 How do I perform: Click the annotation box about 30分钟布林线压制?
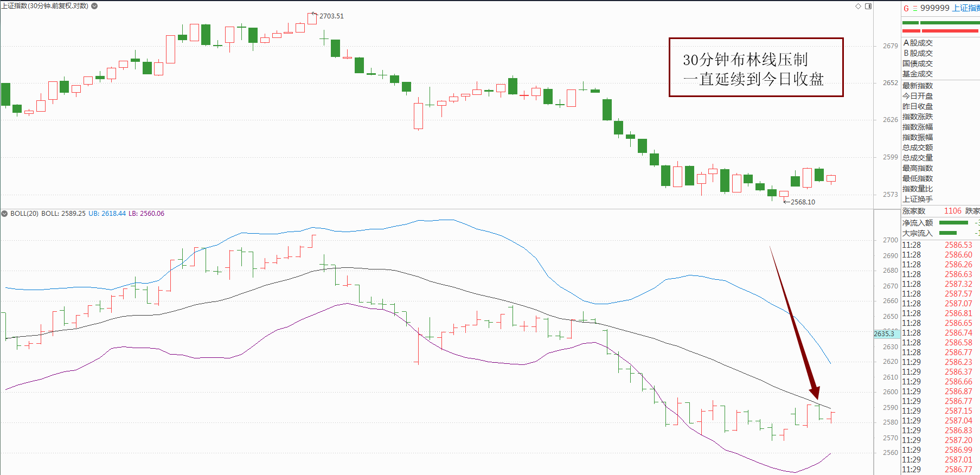click(x=756, y=67)
